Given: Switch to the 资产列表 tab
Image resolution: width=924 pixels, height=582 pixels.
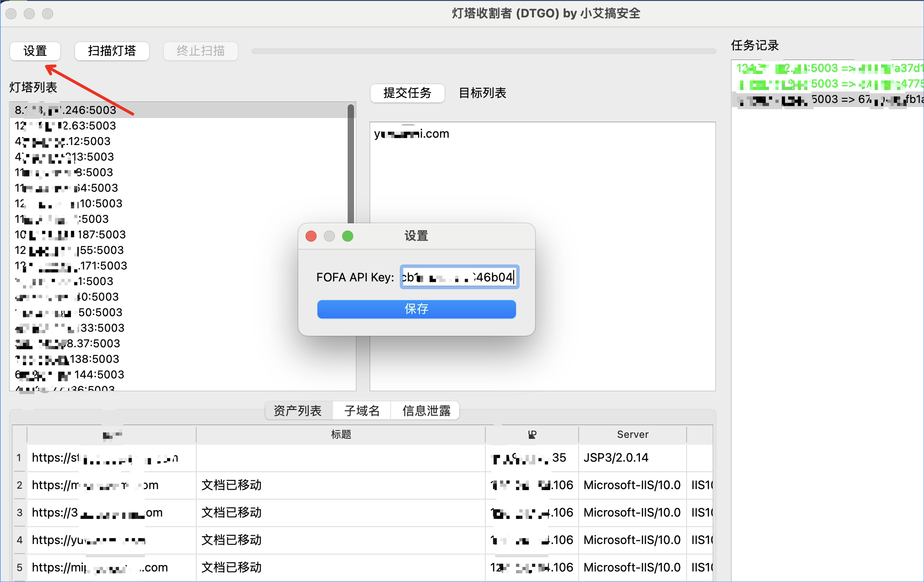Looking at the screenshot, I should point(298,411).
